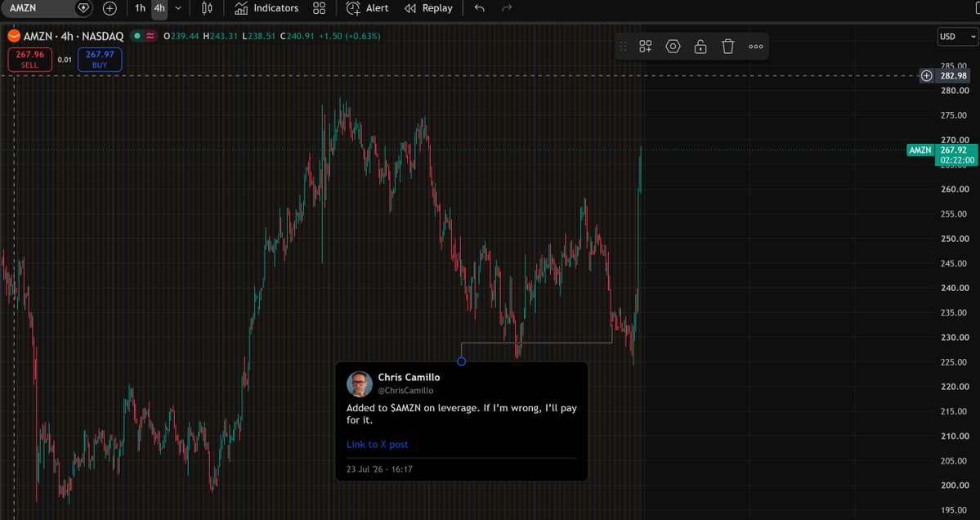
Task: Select the 4h timeframe
Action: click(159, 8)
